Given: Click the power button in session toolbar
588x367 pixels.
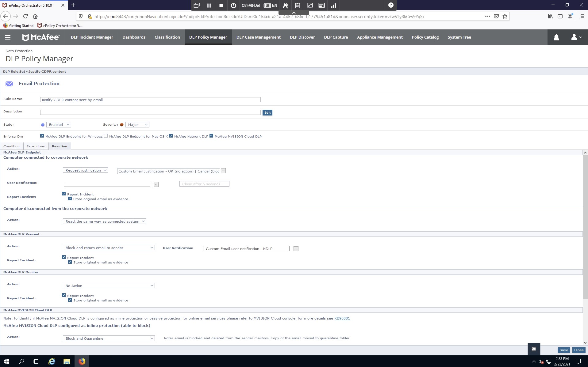Looking at the screenshot, I should point(233,6).
